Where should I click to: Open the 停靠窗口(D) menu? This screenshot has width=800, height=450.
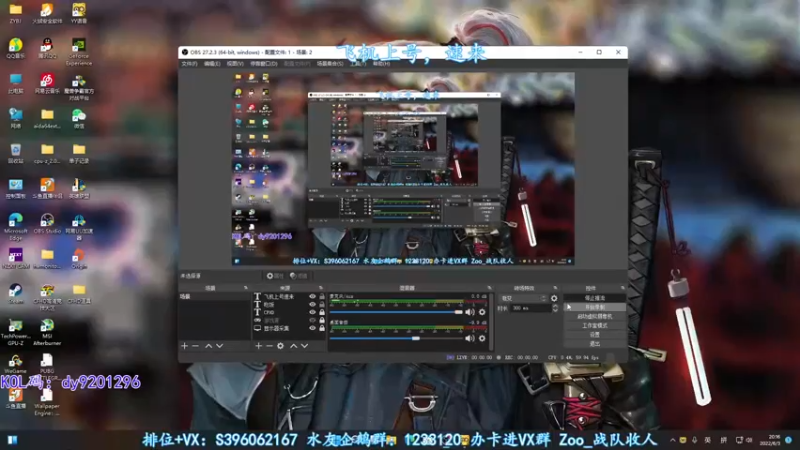point(264,64)
